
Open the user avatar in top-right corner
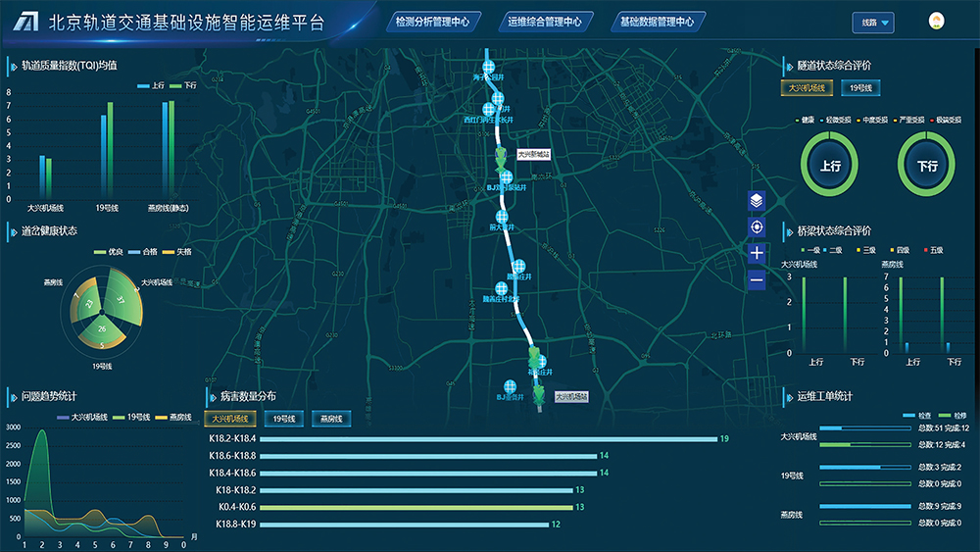pos(936,22)
